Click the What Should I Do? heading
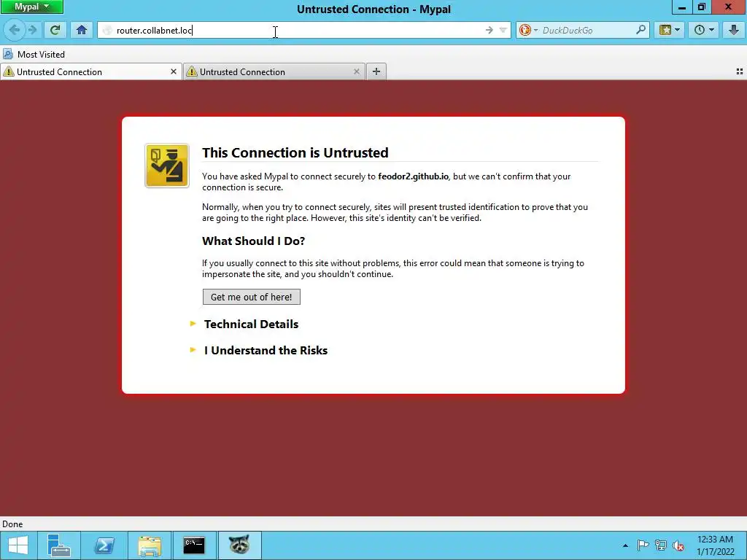The image size is (747, 560). 253,241
